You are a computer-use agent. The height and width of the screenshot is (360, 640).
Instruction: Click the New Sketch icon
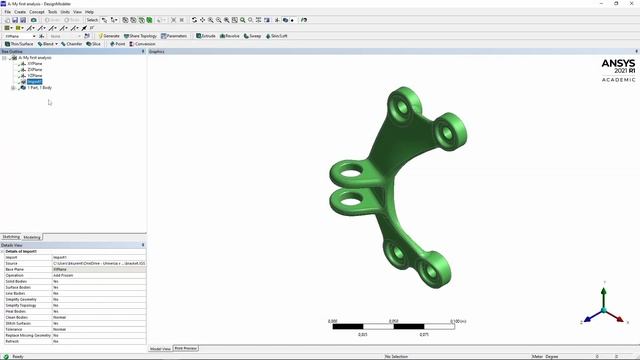[x=87, y=36]
